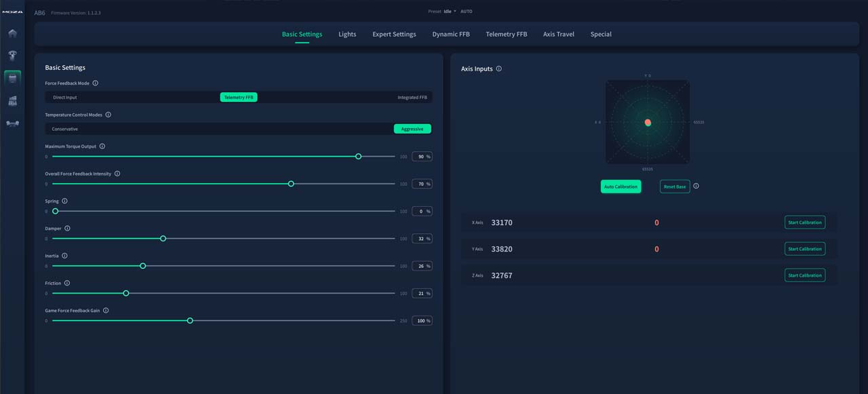The image size is (868, 394).
Task: Open the Home page from sidebar
Action: (12, 33)
